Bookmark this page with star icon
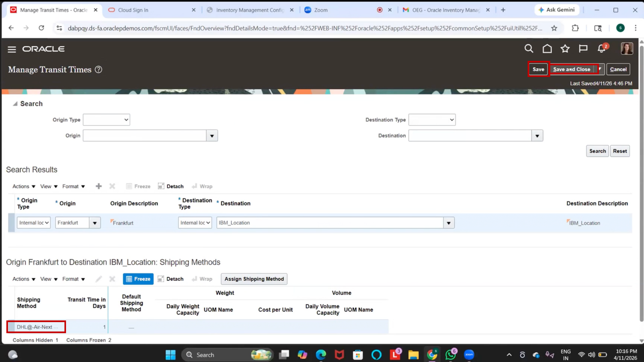Image resolution: width=644 pixels, height=362 pixels. click(554, 28)
